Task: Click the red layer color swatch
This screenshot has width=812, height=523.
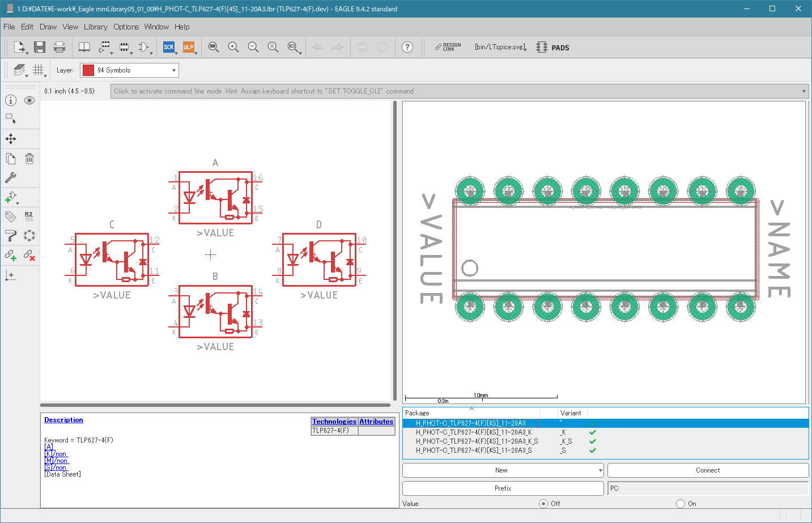Action: coord(88,70)
